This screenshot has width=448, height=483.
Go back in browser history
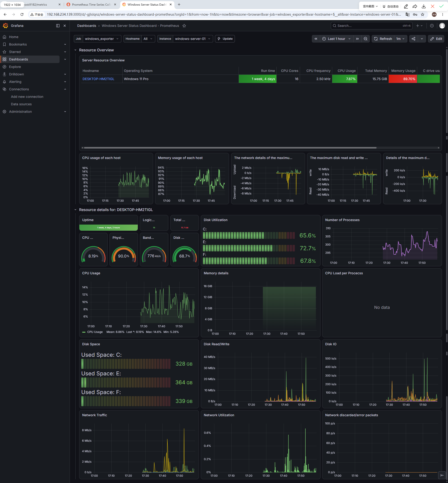(5, 14)
